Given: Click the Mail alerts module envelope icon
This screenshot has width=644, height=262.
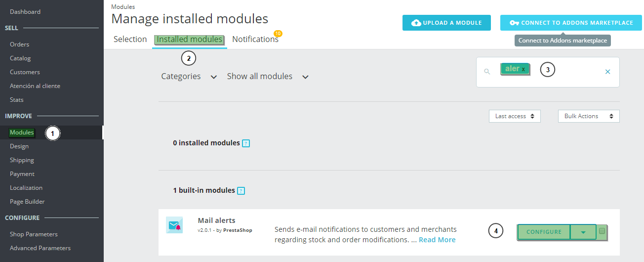Looking at the screenshot, I should (x=174, y=225).
